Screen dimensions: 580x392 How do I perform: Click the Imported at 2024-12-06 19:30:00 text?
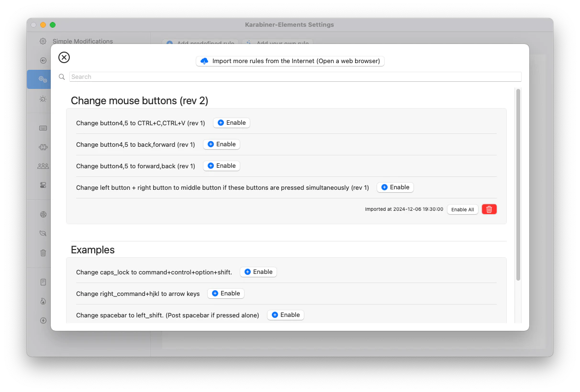pyautogui.click(x=404, y=209)
